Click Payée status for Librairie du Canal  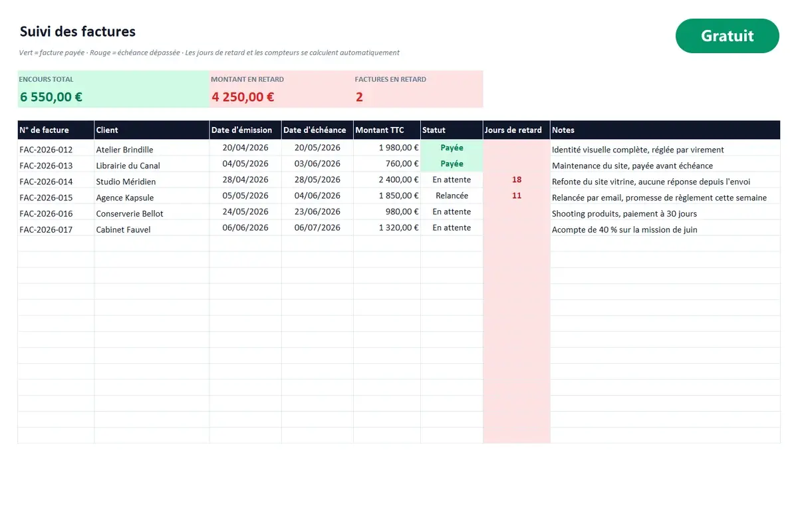coord(452,164)
